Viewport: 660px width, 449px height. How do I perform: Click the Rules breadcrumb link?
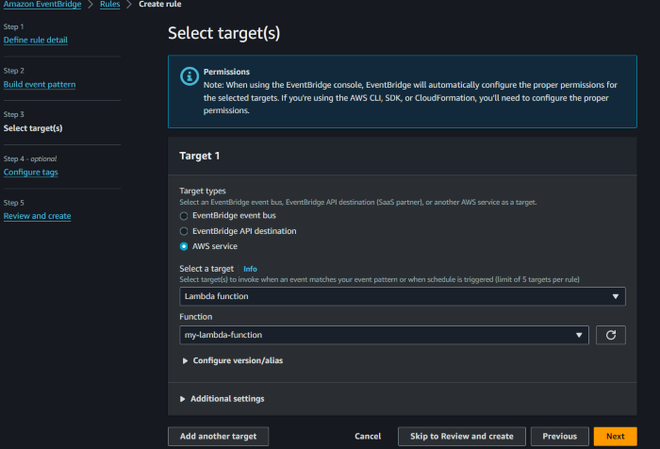[110, 5]
